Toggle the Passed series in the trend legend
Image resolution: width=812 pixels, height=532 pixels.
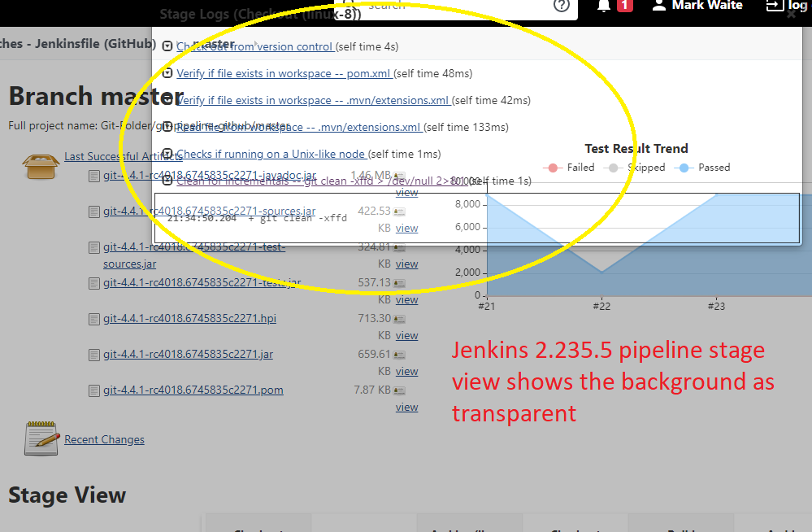(x=701, y=168)
